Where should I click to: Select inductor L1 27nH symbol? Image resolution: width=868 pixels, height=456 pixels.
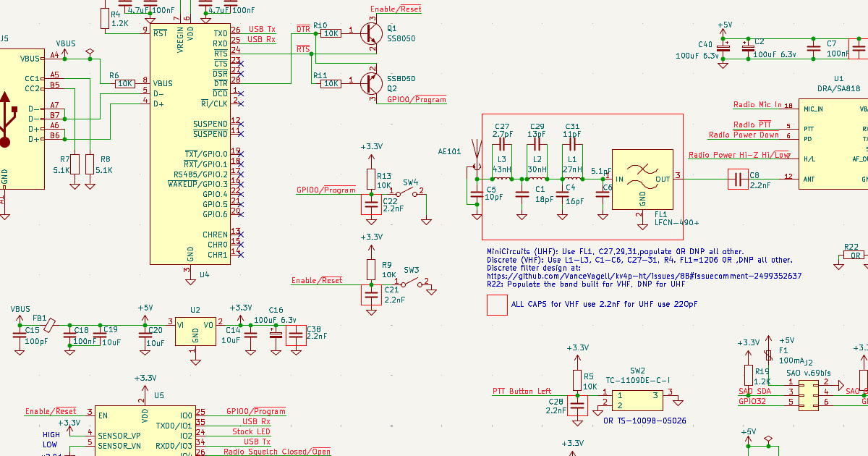click(571, 177)
